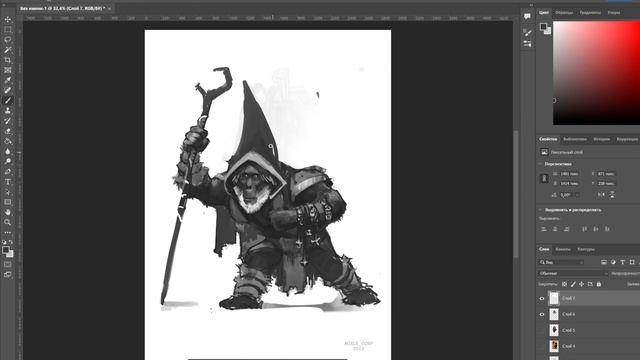The height and width of the screenshot is (360, 640).
Task: Select the Frame tool
Action: pyautogui.click(x=8, y=70)
